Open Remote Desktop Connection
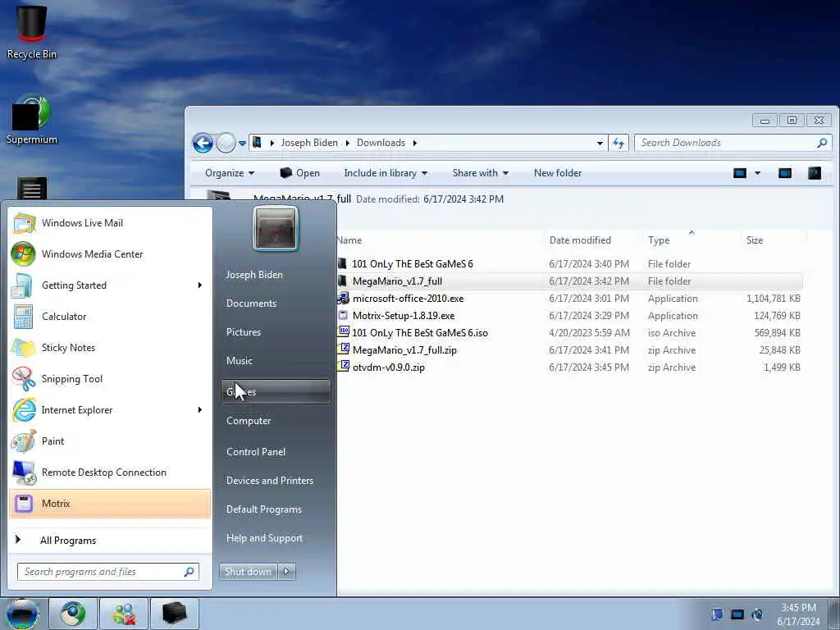The image size is (840, 630). click(111, 472)
